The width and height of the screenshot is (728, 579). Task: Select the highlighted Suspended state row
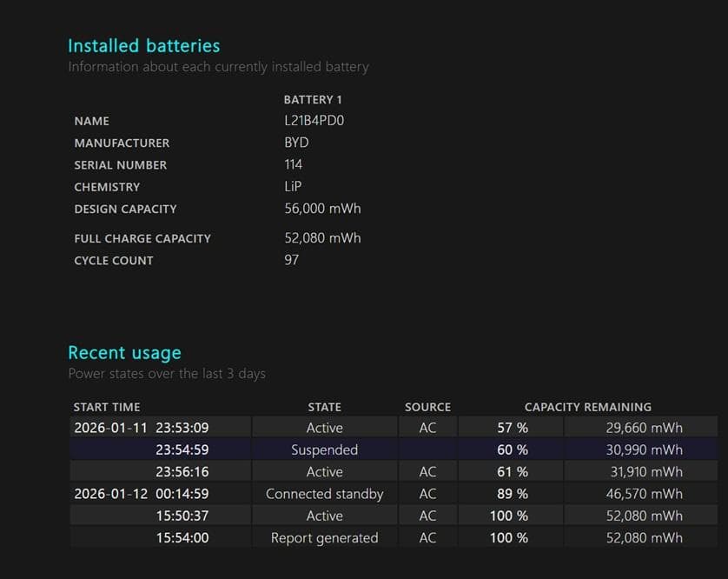click(x=324, y=450)
